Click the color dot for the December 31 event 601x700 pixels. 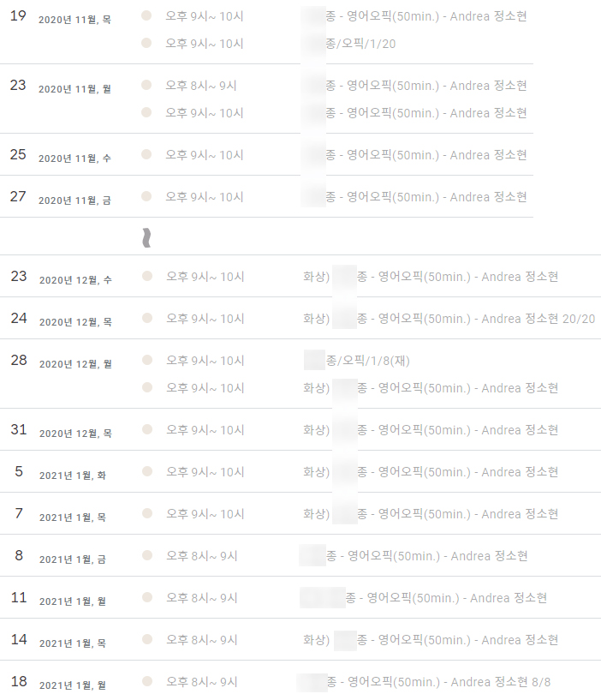(x=146, y=430)
